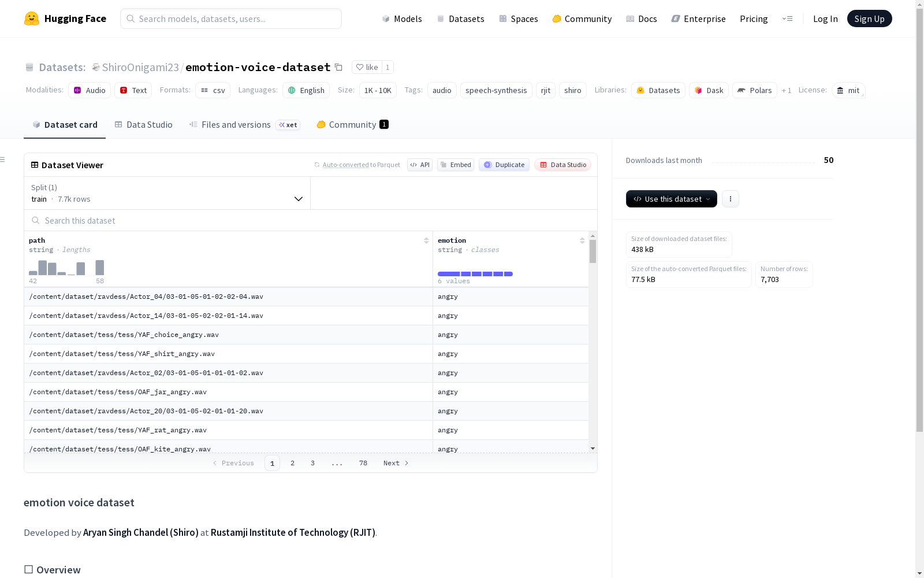
Task: Click the shiro tag
Action: (x=573, y=90)
